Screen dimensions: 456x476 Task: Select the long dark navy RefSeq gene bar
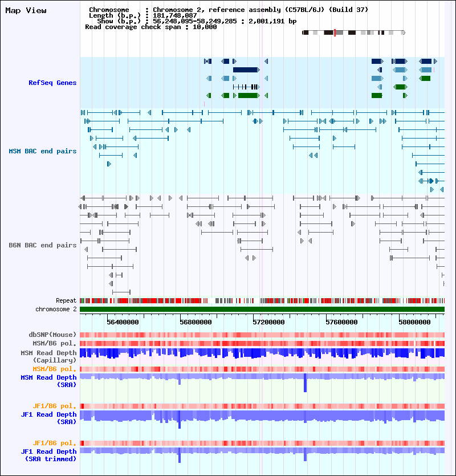(x=246, y=70)
